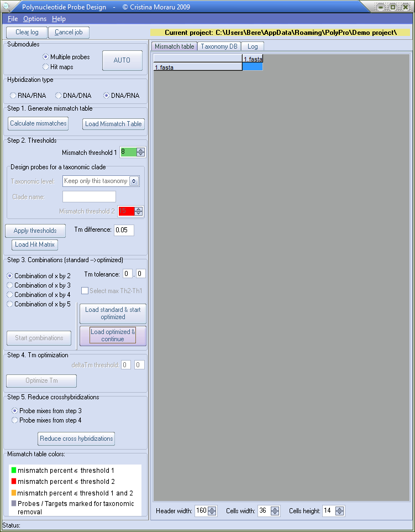Click the application icon in title bar

tap(7, 7)
